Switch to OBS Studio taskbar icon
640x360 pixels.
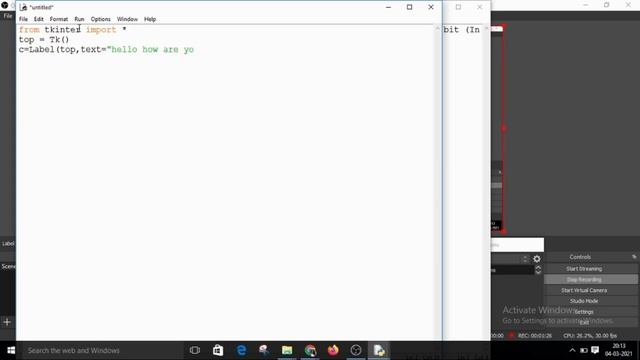tap(356, 350)
